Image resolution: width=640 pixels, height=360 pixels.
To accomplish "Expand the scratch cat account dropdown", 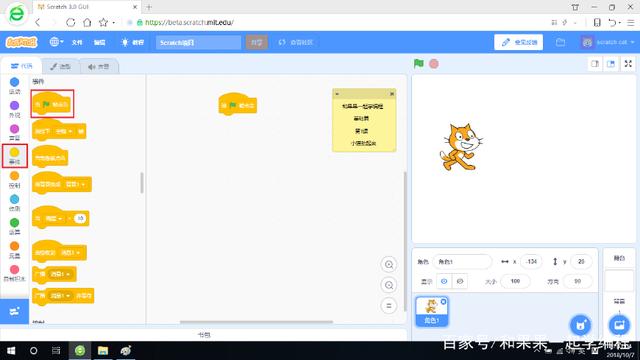I will coord(608,42).
